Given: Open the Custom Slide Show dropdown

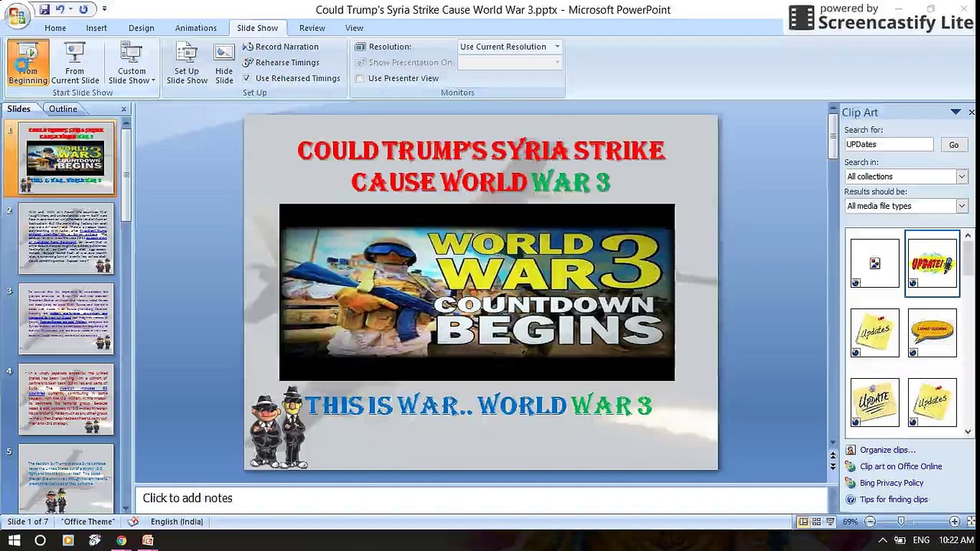Looking at the screenshot, I should click(132, 63).
